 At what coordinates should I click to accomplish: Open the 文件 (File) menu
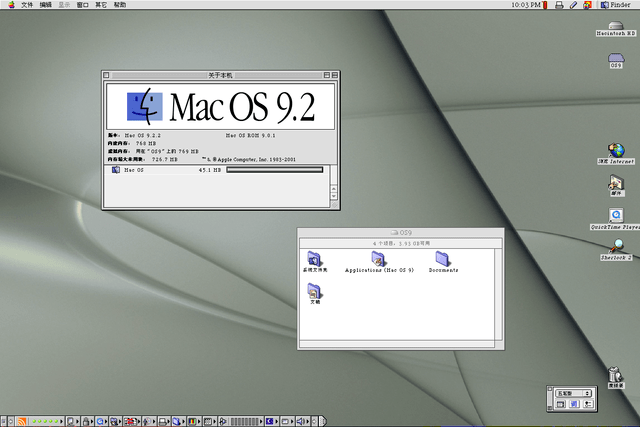point(27,5)
